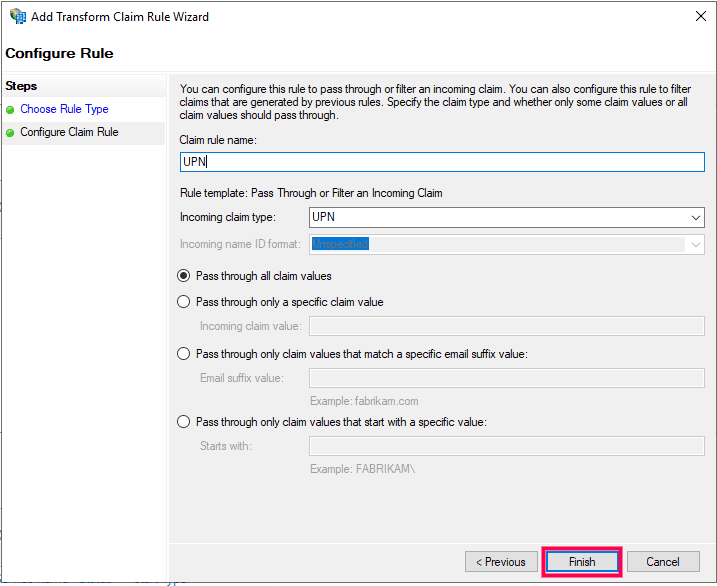Select the start with a specific value option
Viewport: 717px width, 586px height.
(x=183, y=422)
